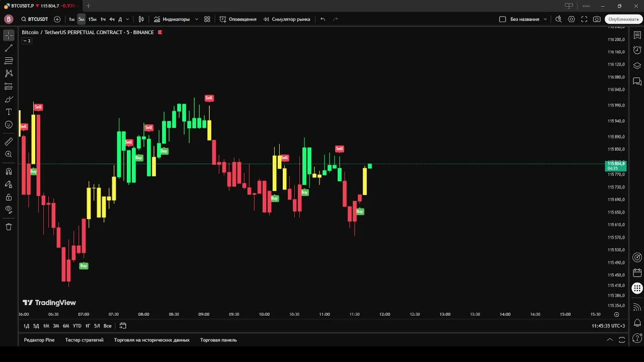
Task: Select the ruler measure tool
Action: [9, 142]
